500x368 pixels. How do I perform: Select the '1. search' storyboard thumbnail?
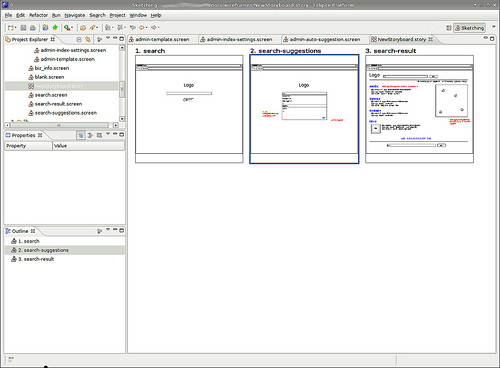tap(189, 109)
